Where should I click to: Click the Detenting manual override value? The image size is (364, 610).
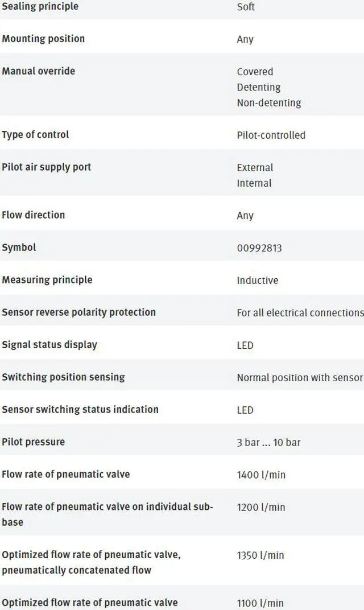[259, 88]
